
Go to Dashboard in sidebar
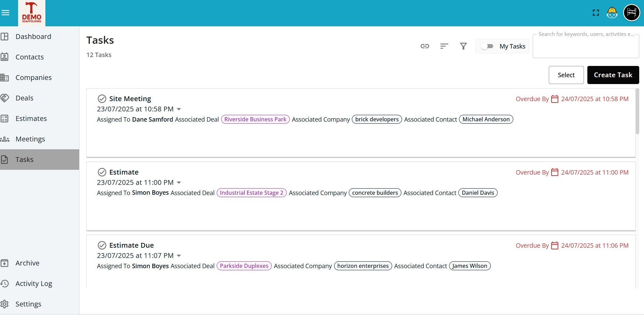40,37
